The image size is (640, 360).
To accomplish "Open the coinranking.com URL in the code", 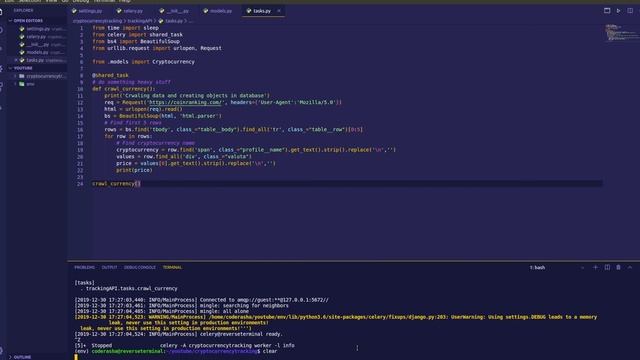I will coord(185,102).
